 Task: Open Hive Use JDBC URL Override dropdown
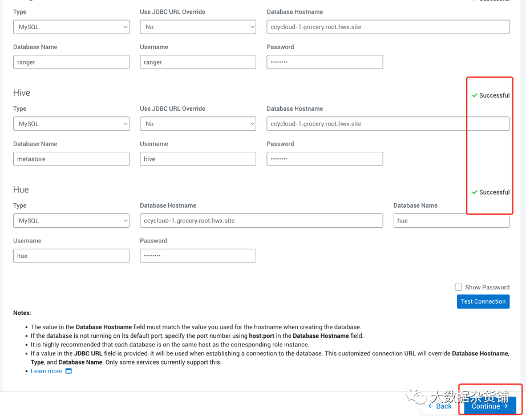pyautogui.click(x=198, y=124)
